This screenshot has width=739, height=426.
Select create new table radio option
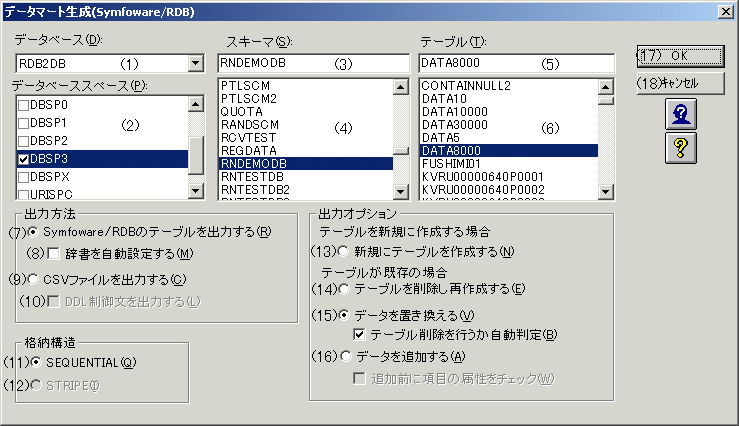point(346,251)
